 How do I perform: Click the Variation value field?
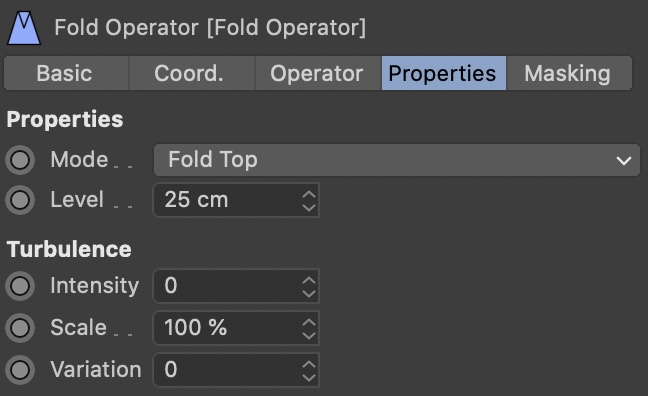[x=236, y=370]
